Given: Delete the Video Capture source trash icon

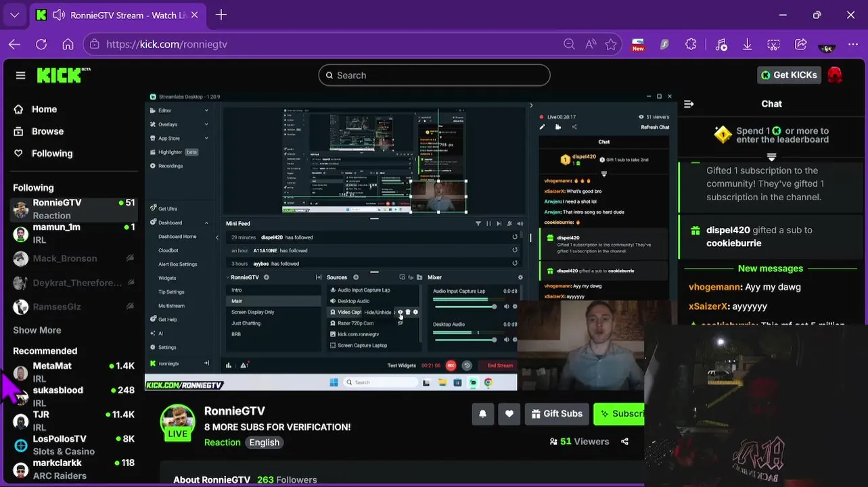Looking at the screenshot, I should point(407,312).
